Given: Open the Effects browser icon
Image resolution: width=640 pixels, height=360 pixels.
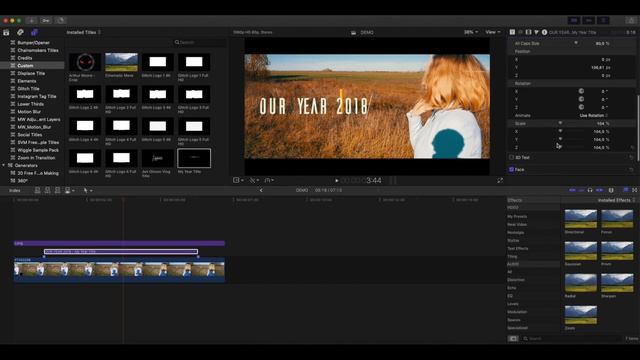Looking at the screenshot, I should point(626,190).
